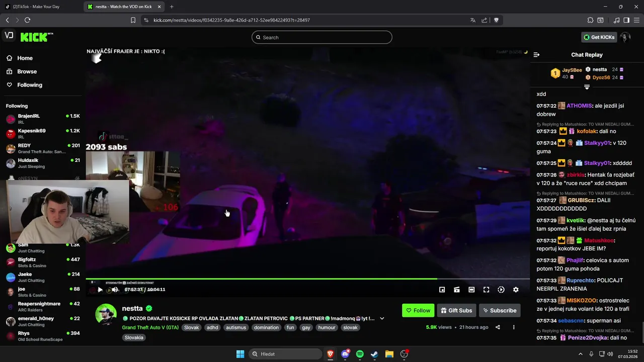Expand the stream title description chevron
This screenshot has height=362, width=644.
click(382, 318)
